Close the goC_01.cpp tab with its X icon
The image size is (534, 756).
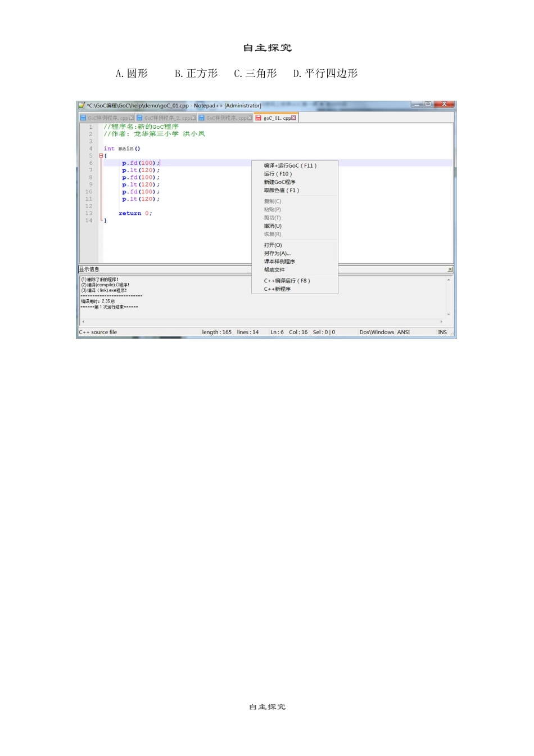click(x=293, y=118)
